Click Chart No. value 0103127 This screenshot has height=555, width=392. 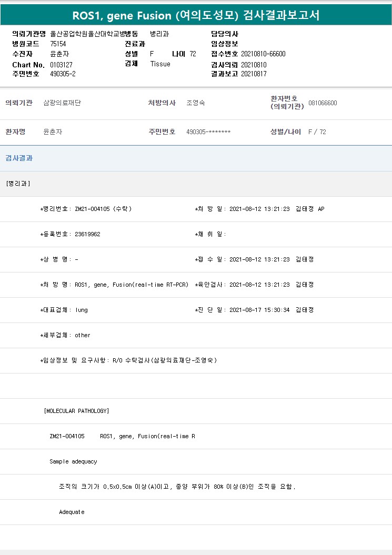point(61,64)
